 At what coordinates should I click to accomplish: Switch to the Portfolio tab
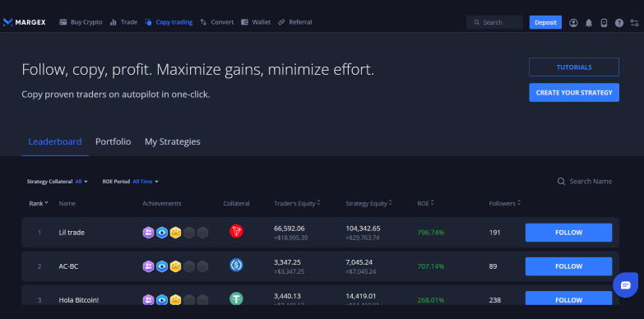[114, 141]
